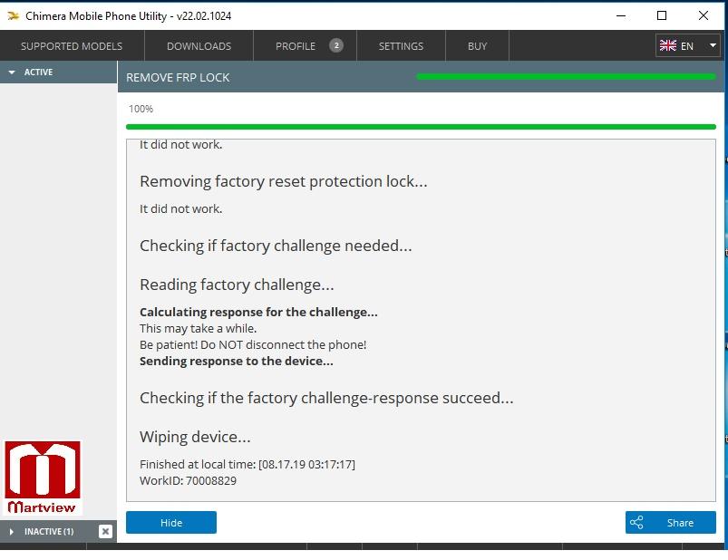Click the Remove FRP Lock header
Screen dimensions: 728x560
(178, 78)
